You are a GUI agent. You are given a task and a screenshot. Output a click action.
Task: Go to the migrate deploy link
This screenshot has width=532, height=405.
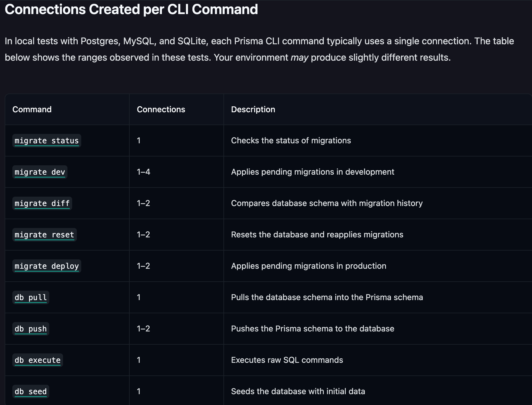pyautogui.click(x=47, y=266)
